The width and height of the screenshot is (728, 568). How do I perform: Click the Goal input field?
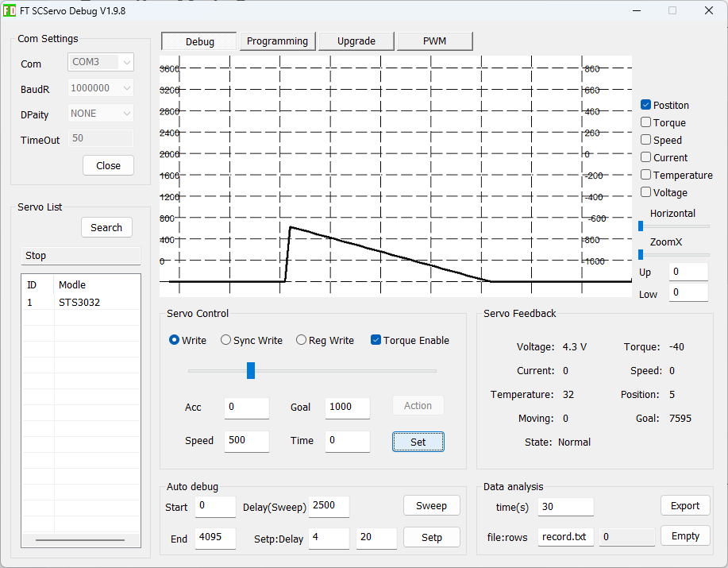click(347, 408)
